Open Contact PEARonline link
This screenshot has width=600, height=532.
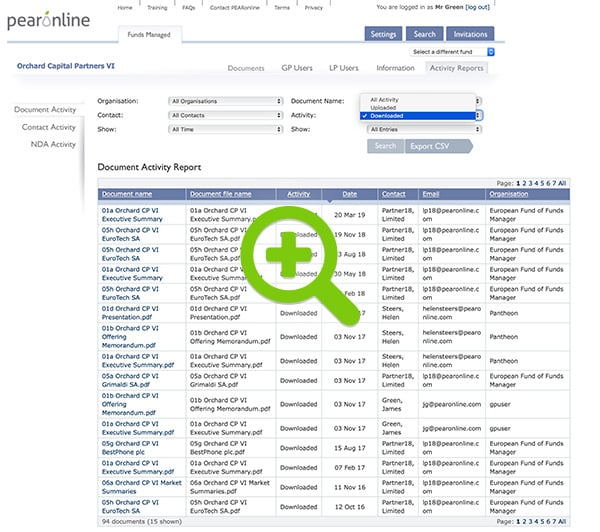click(235, 8)
